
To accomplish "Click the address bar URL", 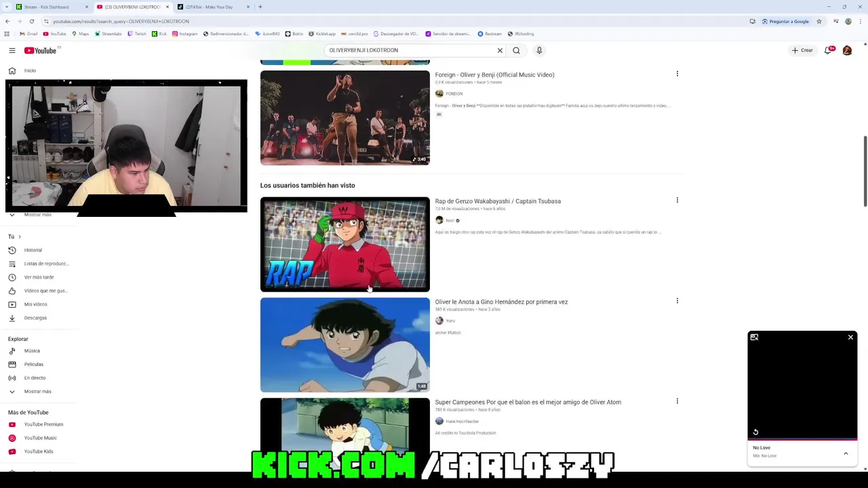I will coord(121,21).
